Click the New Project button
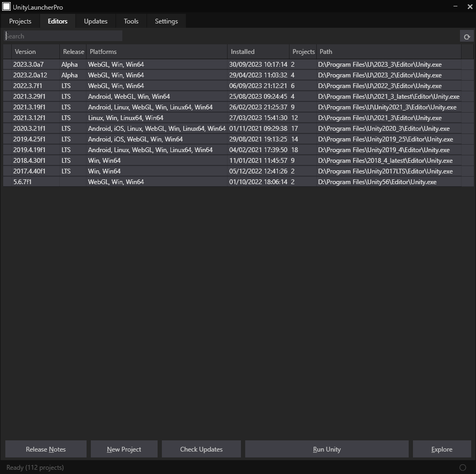476x474 pixels. tap(124, 449)
